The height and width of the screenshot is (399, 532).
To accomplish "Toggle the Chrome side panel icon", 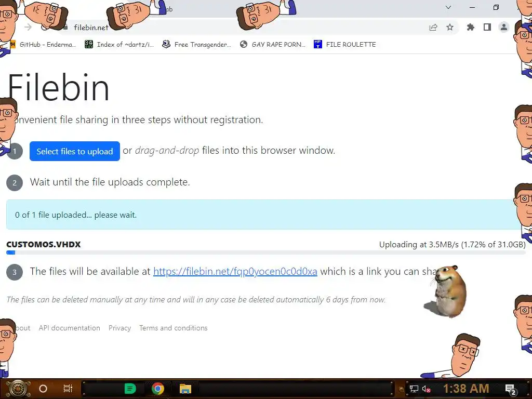I will [x=487, y=27].
